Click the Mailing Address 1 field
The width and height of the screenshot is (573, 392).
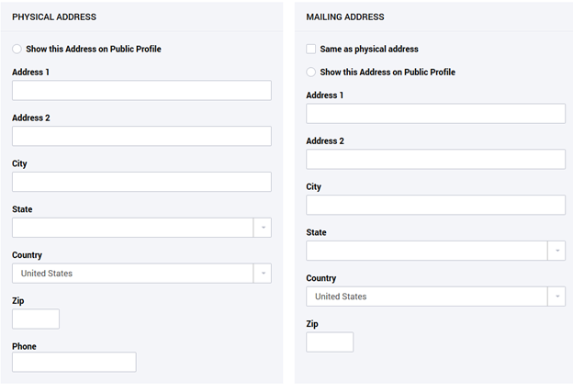[x=435, y=113]
